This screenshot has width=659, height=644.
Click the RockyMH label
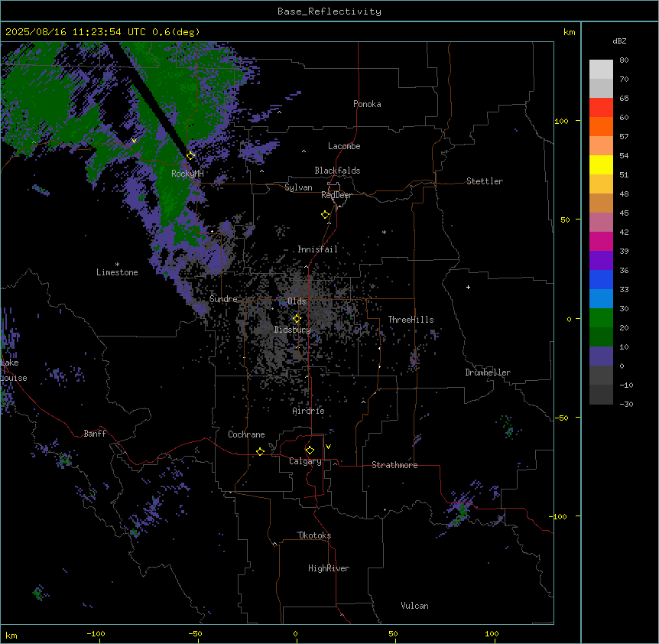click(x=187, y=173)
